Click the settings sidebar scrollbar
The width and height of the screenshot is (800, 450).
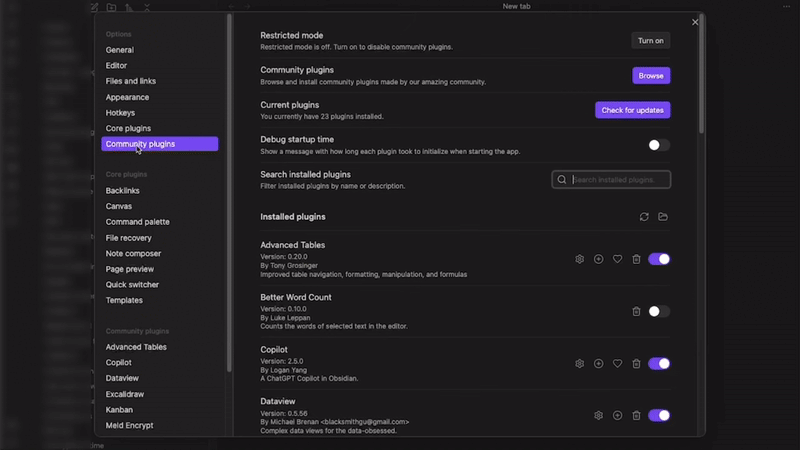tap(229, 193)
